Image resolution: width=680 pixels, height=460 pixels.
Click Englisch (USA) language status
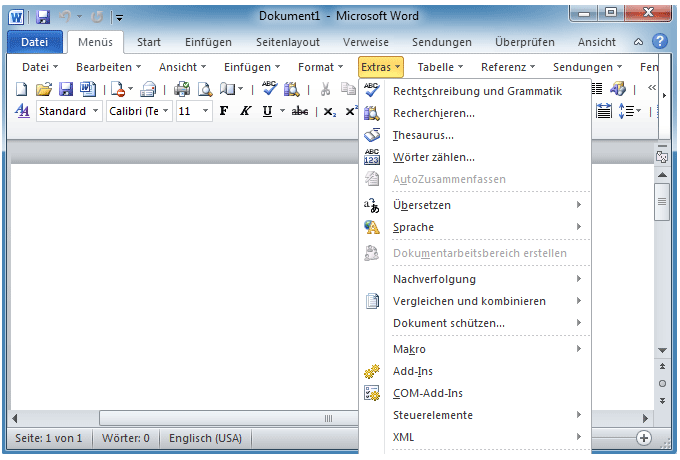206,438
